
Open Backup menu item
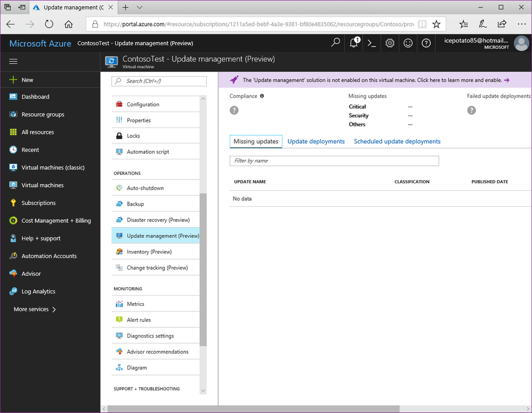[x=156, y=204]
